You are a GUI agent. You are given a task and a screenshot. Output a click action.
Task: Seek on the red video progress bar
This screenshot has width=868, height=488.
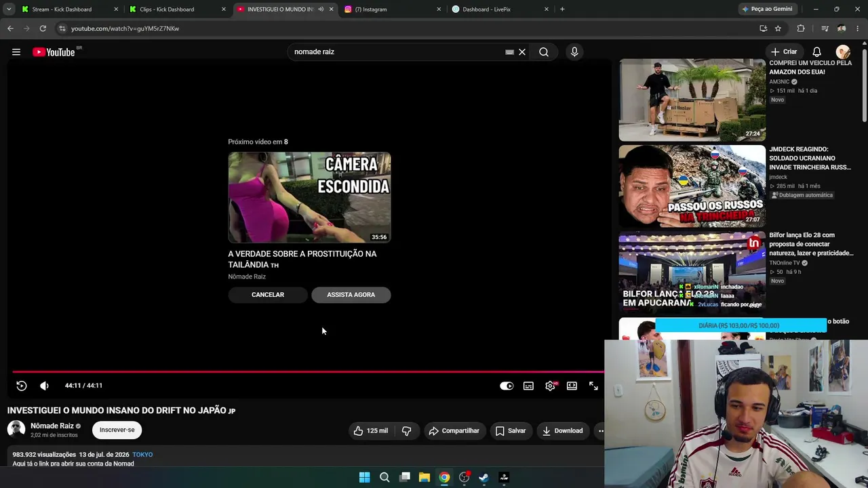[x=308, y=371]
